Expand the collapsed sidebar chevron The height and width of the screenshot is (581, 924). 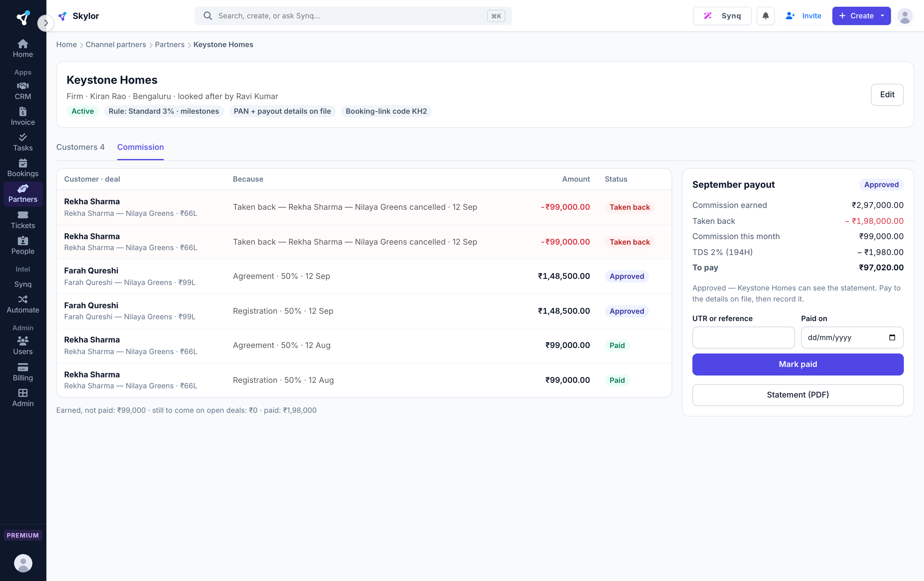point(46,23)
